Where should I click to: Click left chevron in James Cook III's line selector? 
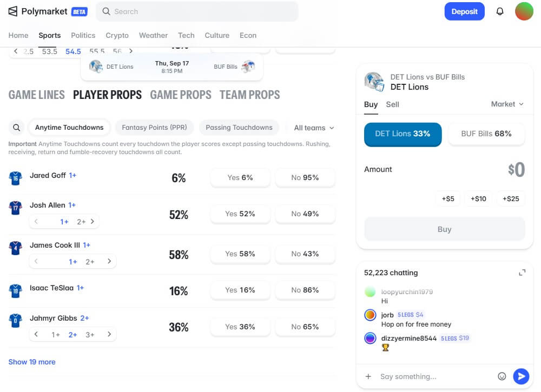(36, 261)
